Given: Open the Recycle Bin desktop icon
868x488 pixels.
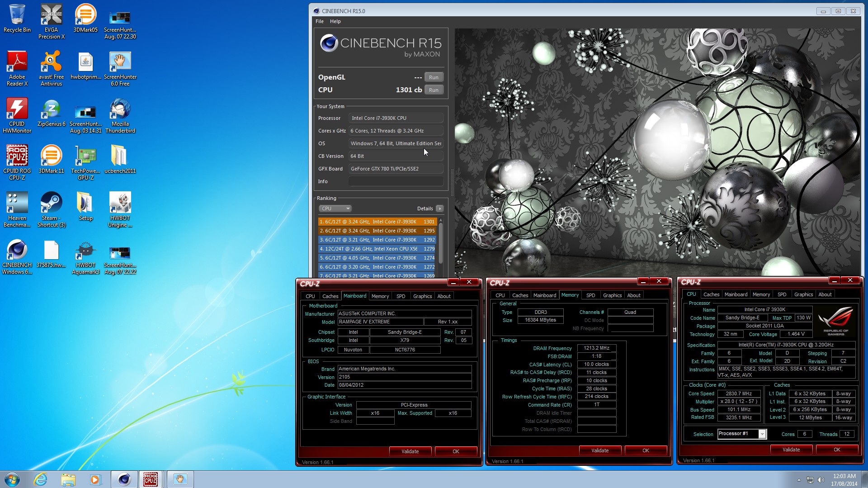Looking at the screenshot, I should (17, 19).
